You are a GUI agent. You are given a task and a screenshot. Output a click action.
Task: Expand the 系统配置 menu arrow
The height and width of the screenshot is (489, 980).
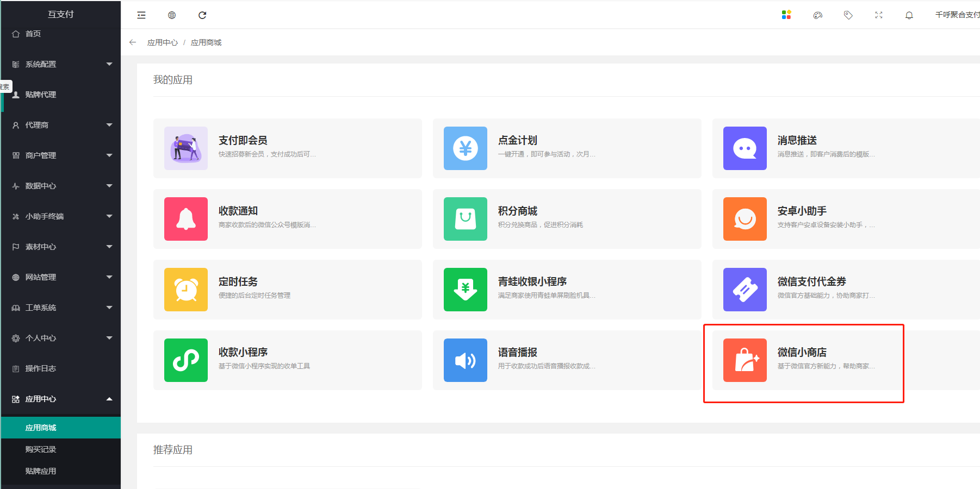109,64
